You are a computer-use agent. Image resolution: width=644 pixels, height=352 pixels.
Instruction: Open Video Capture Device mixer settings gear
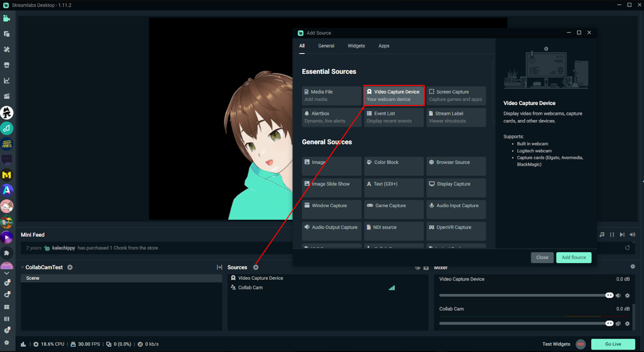[x=627, y=296]
